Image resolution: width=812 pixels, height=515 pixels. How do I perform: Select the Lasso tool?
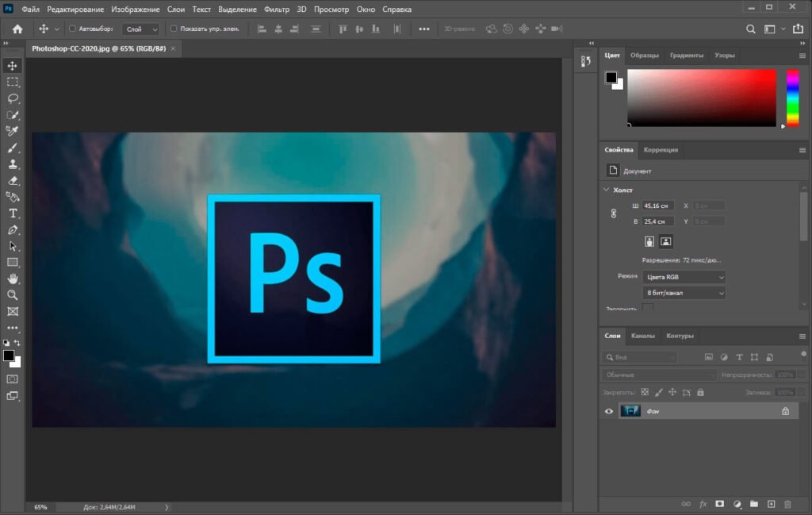(x=13, y=98)
